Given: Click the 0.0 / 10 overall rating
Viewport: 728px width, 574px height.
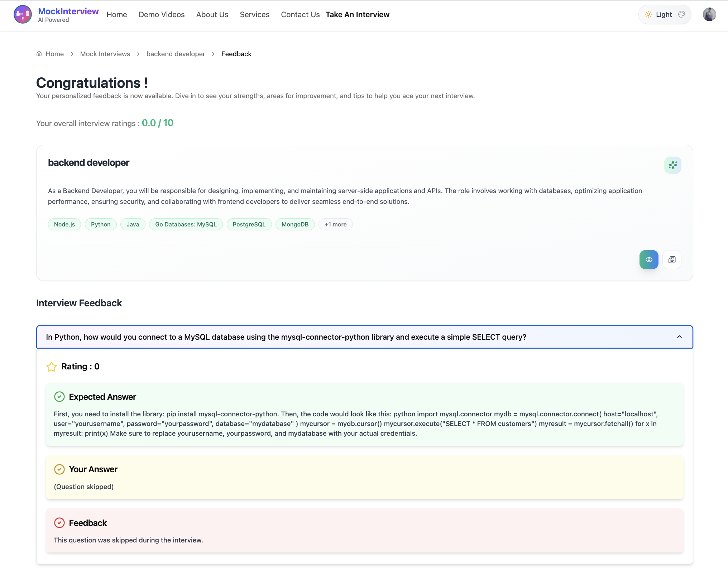Looking at the screenshot, I should tap(158, 123).
